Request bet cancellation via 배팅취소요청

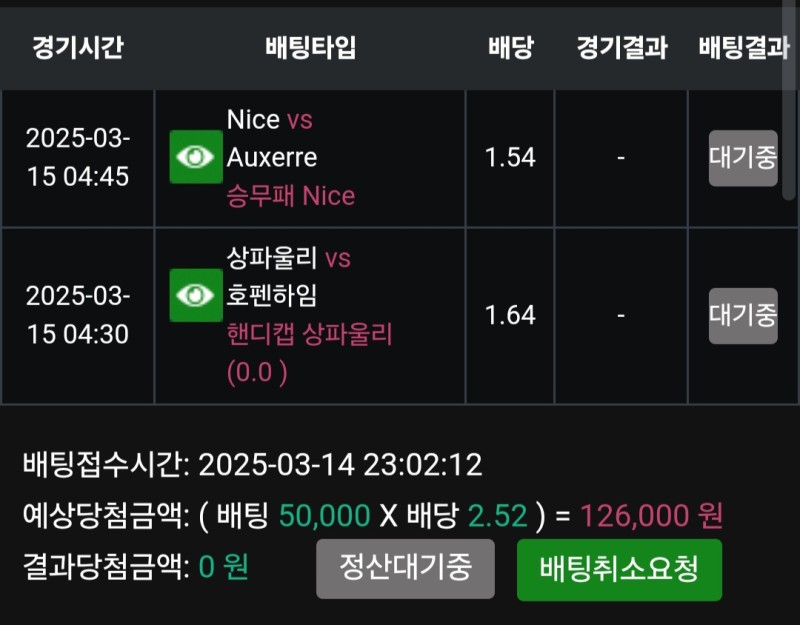coord(619,570)
